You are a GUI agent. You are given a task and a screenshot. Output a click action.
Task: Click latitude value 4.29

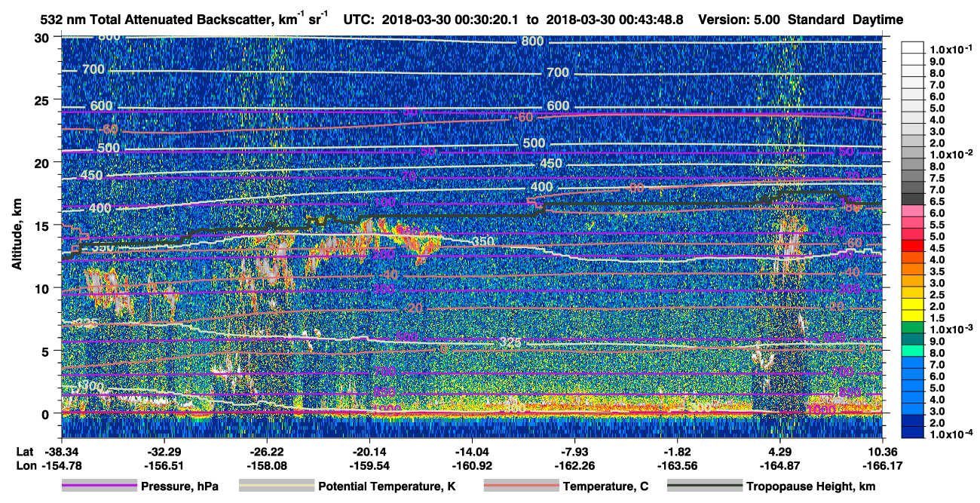pyautogui.click(x=779, y=451)
